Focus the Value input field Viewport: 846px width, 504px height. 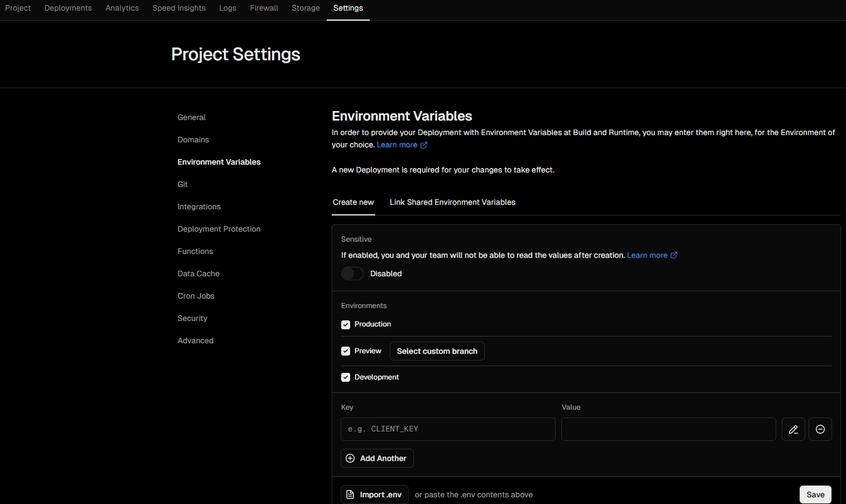[x=668, y=429]
